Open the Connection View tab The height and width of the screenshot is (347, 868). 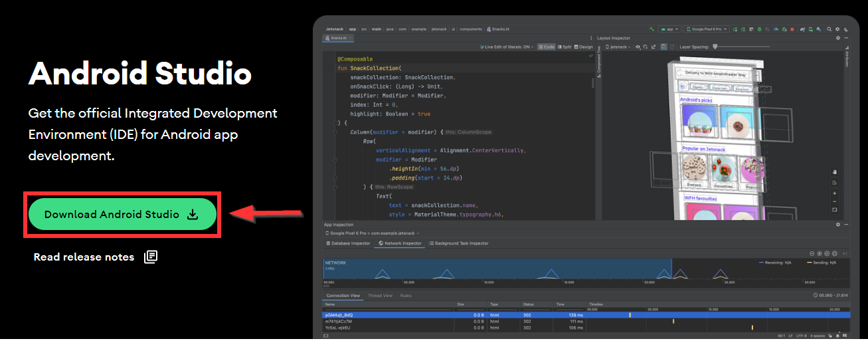pos(343,295)
